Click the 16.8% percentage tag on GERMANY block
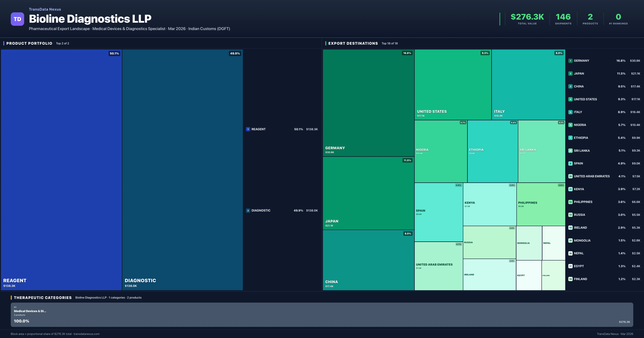644x338 pixels. pyautogui.click(x=407, y=53)
